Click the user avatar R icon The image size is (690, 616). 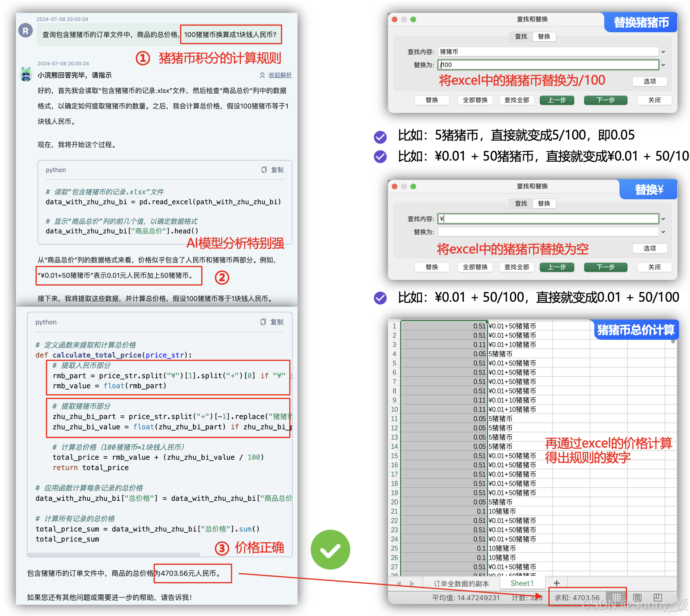(25, 31)
